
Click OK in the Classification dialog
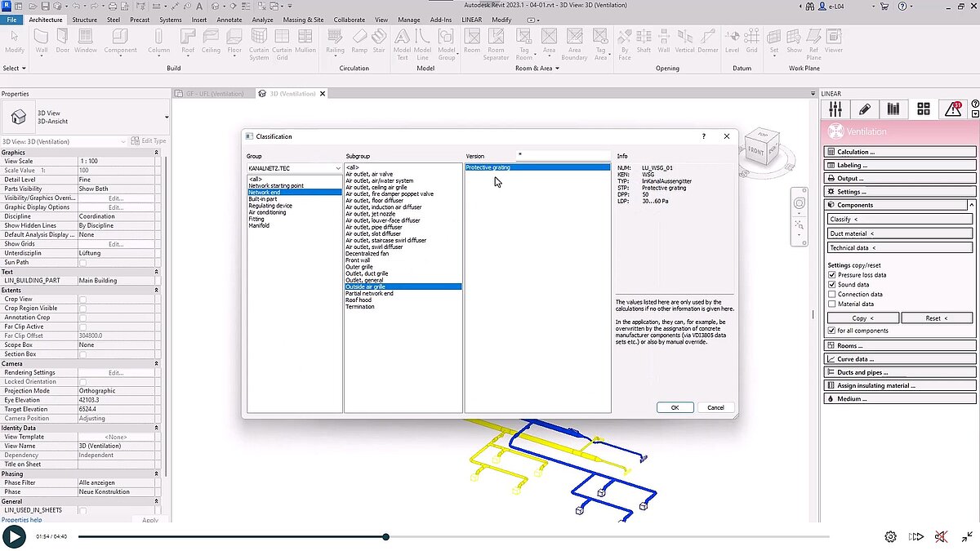tap(675, 407)
